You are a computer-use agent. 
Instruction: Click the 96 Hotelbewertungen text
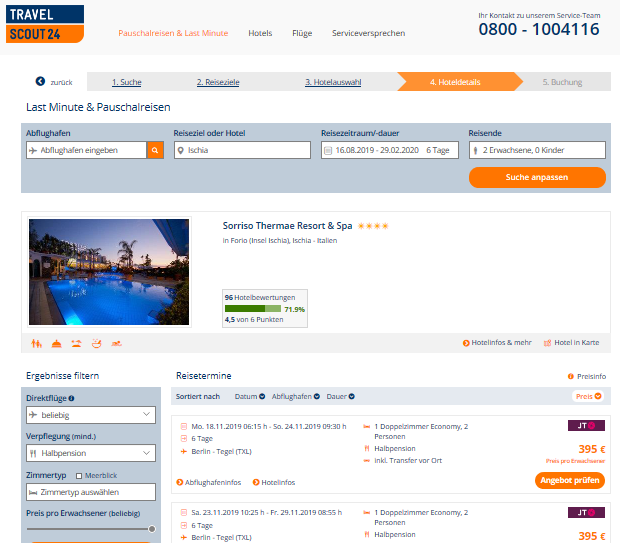pos(260,298)
